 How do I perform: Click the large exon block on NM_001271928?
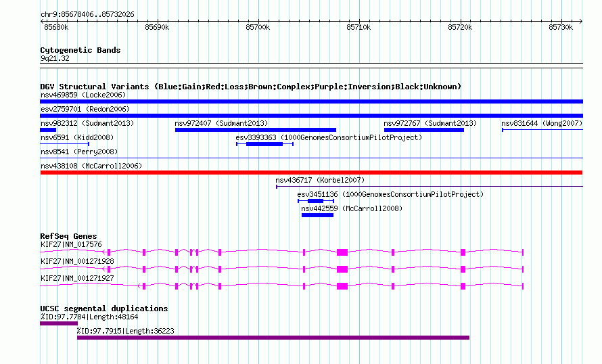(342, 269)
